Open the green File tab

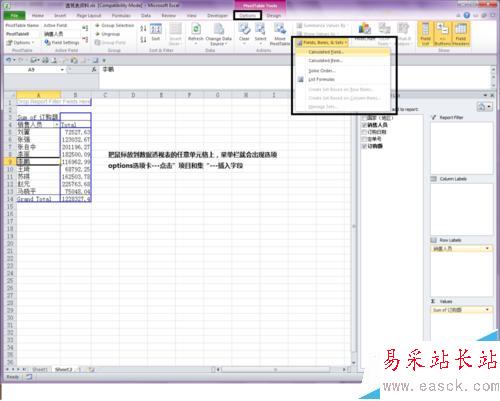pyautogui.click(x=14, y=16)
